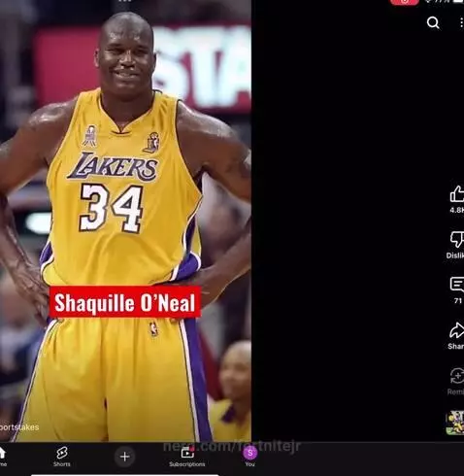Open the comments icon showing 71
Screen dimensions: 464x476
457,286
